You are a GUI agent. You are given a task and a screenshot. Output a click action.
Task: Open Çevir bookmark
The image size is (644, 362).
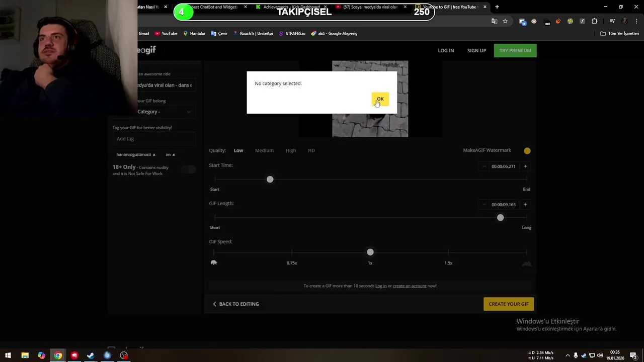(219, 33)
